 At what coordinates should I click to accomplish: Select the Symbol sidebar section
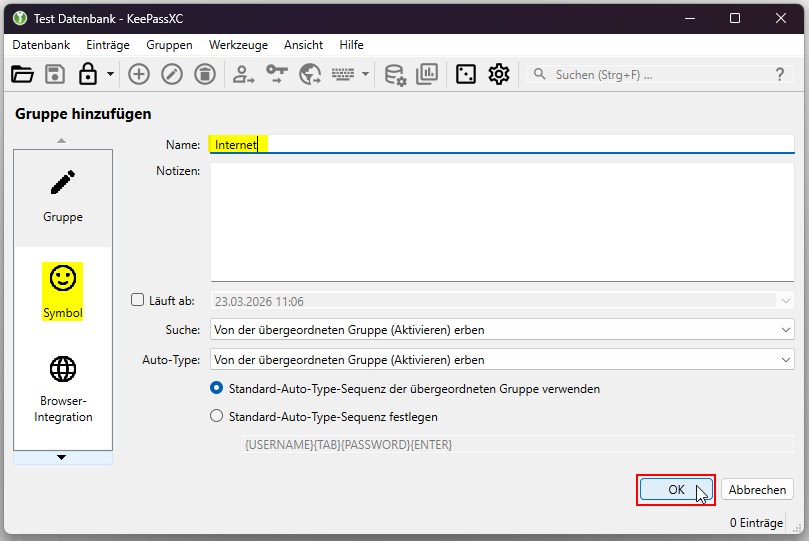pos(62,291)
